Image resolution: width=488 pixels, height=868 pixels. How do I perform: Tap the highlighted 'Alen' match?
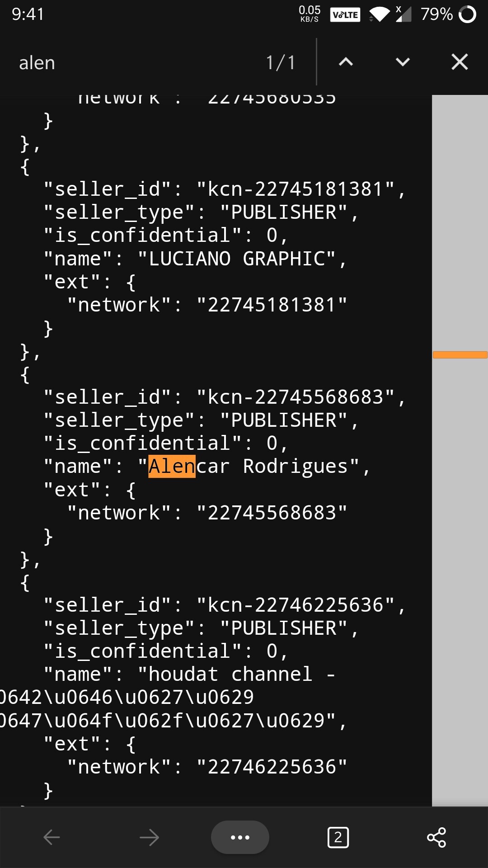pyautogui.click(x=172, y=467)
